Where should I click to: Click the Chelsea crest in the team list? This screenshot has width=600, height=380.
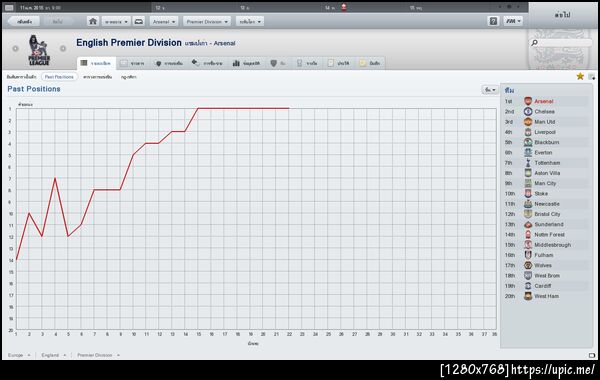[x=528, y=111]
